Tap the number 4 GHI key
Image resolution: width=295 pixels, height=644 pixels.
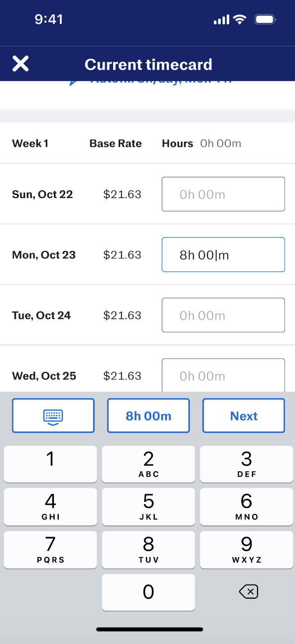click(x=50, y=507)
